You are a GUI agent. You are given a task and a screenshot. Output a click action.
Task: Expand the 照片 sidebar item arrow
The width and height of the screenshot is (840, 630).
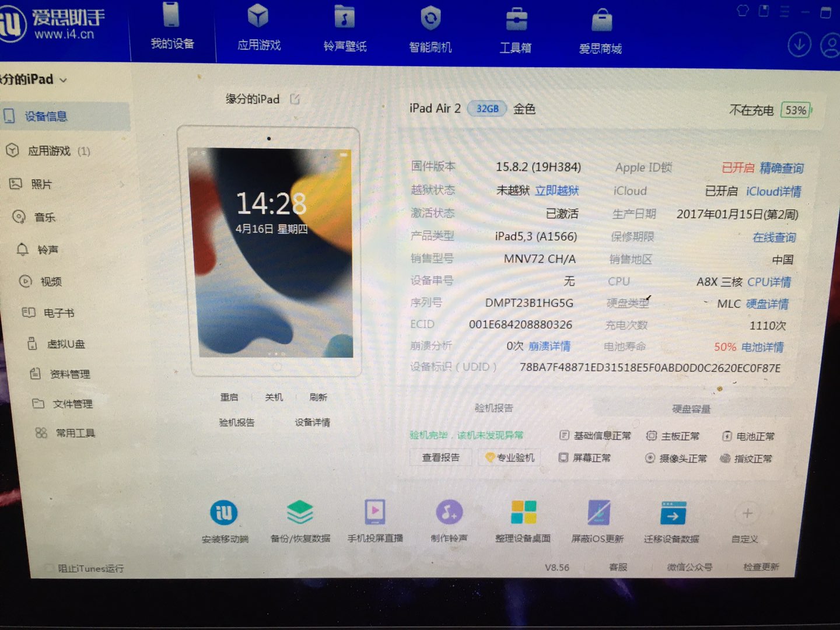click(122, 184)
